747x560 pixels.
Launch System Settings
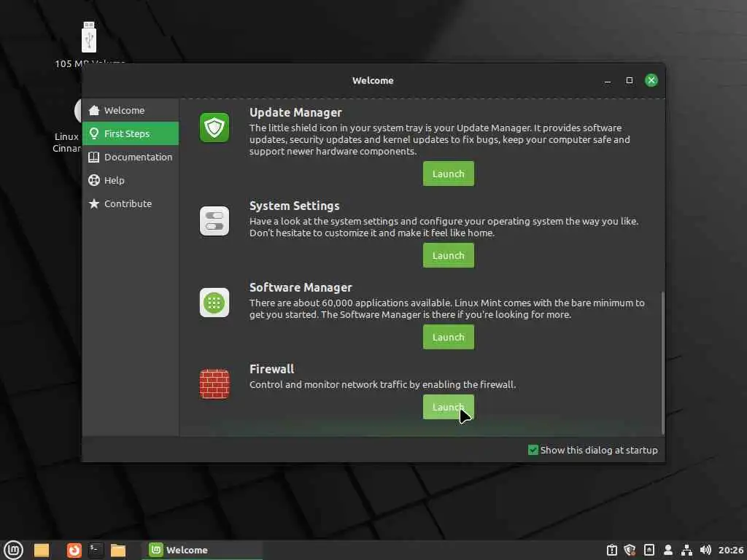449,255
